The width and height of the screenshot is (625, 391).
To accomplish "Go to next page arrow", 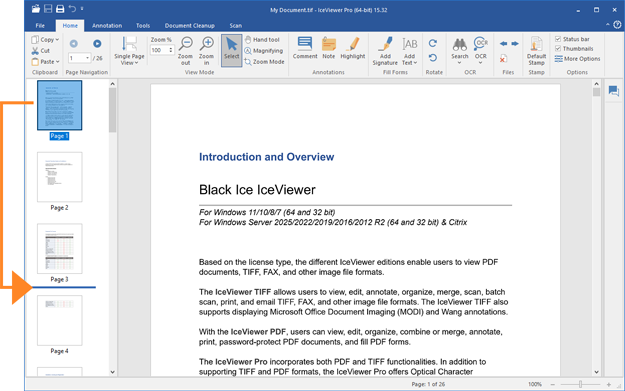I will 97,43.
